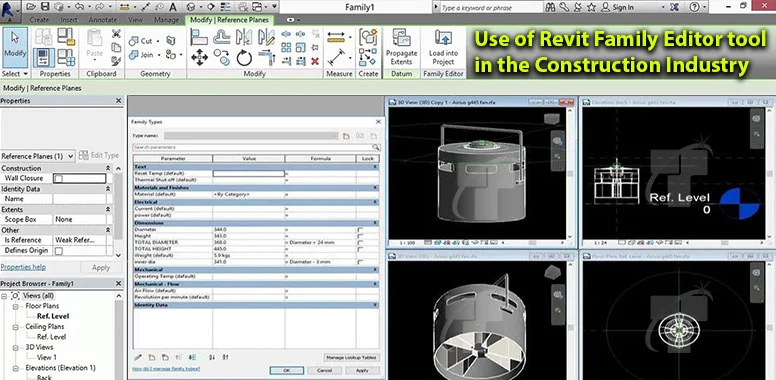Image resolution: width=776 pixels, height=380 pixels.
Task: Lock the Height parameter checkbox
Action: point(360,236)
